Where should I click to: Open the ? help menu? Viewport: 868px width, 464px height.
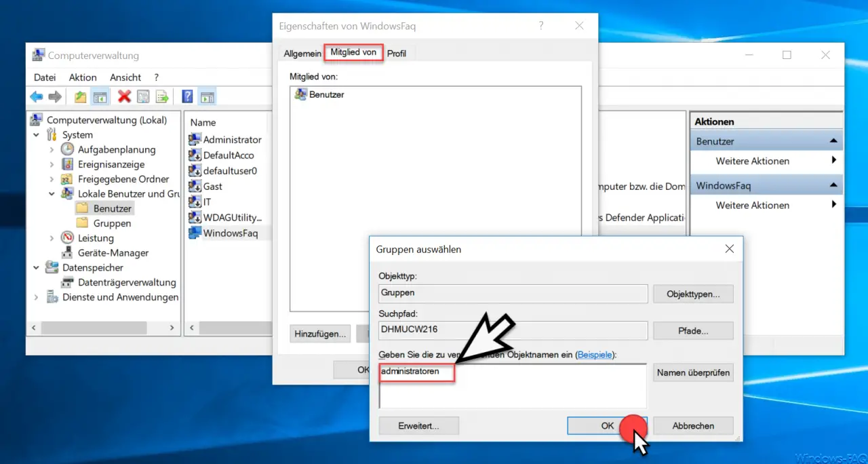pos(156,77)
